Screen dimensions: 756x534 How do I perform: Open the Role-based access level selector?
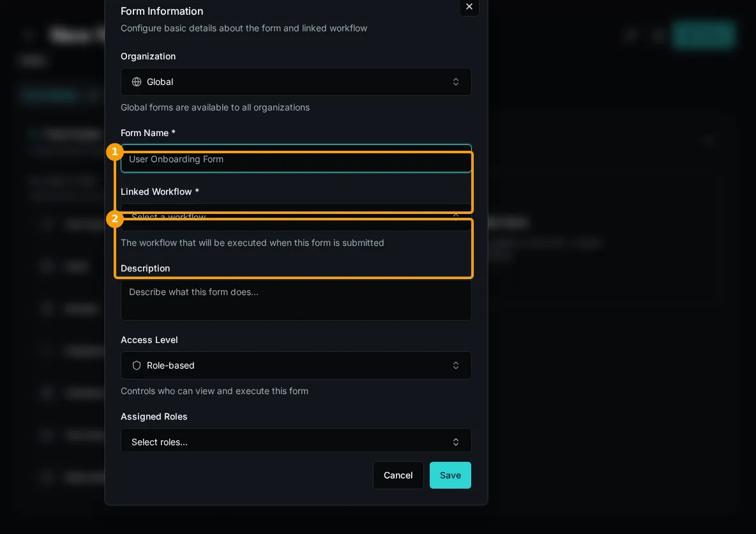pyautogui.click(x=296, y=365)
